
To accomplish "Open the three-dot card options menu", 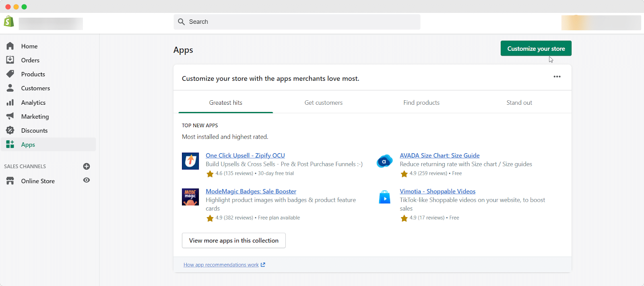I will [x=557, y=77].
